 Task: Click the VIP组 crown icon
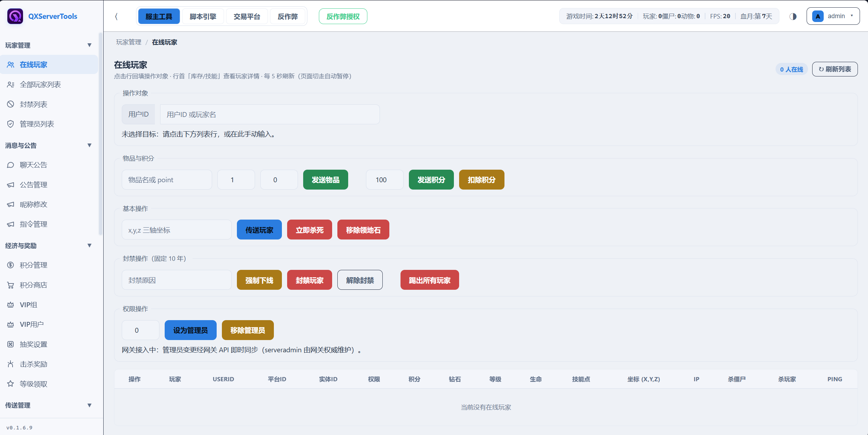[x=10, y=305]
